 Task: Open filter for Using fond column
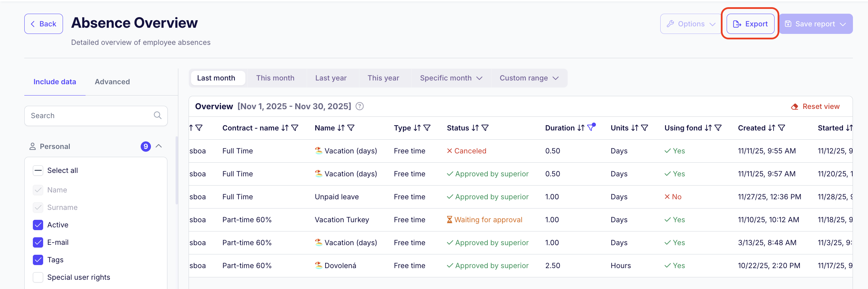coord(718,128)
